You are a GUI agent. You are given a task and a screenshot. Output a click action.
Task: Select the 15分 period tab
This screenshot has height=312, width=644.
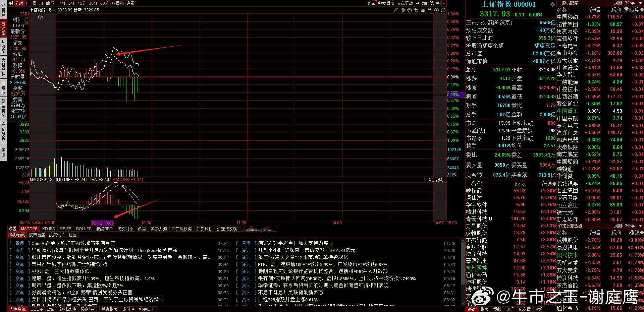pyautogui.click(x=82, y=3)
